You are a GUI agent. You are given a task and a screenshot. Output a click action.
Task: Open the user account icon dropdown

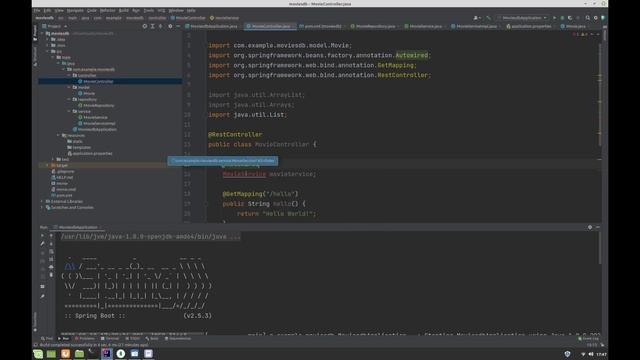pos(476,18)
